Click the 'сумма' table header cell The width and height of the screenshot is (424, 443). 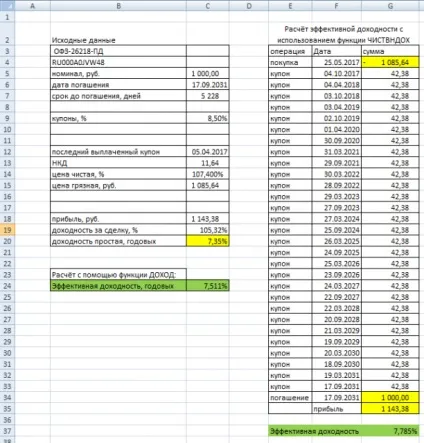coord(390,51)
